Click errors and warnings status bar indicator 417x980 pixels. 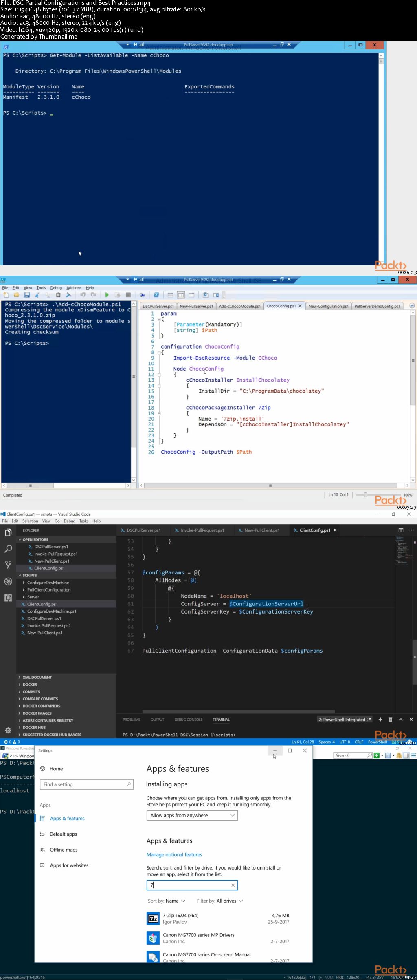(12, 742)
